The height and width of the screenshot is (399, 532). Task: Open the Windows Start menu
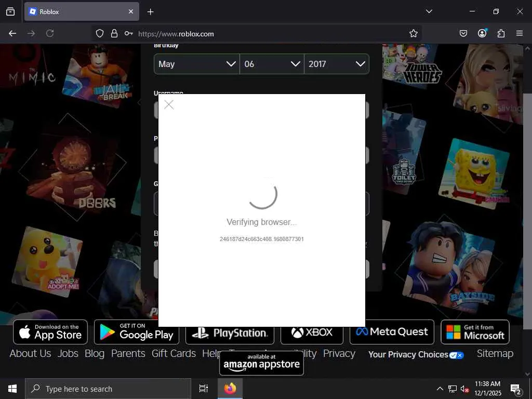point(12,389)
